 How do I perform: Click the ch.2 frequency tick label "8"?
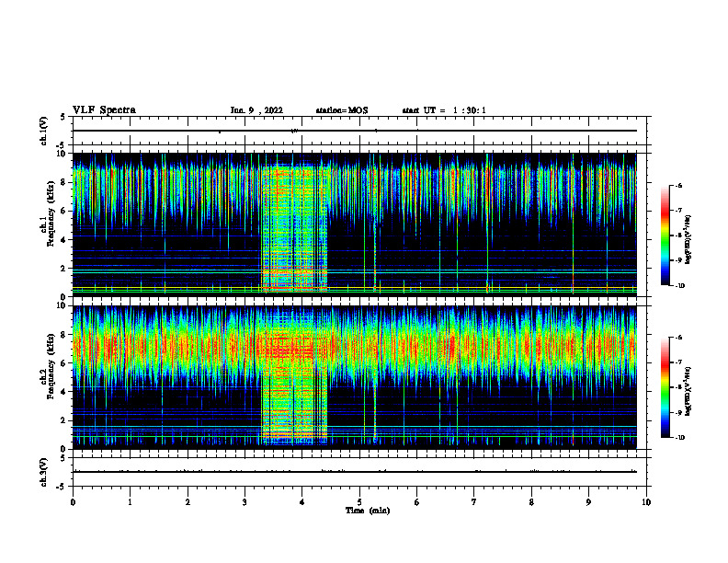tap(63, 335)
